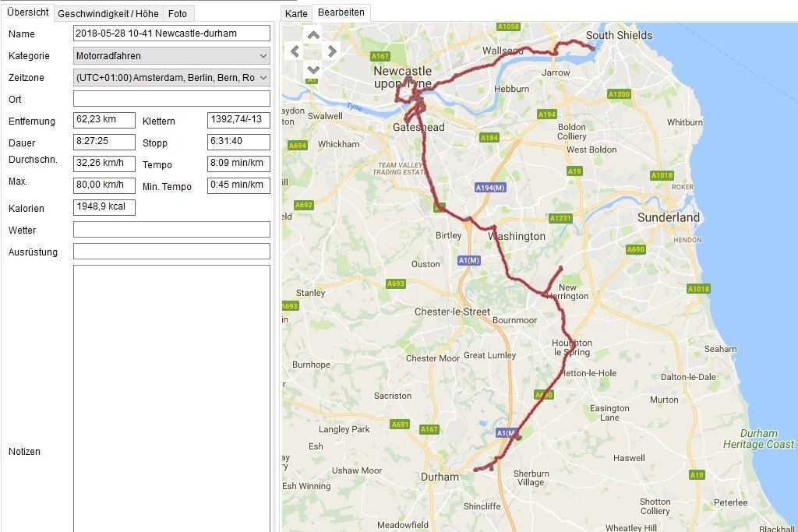Pan the map up with the arrow

point(313,34)
